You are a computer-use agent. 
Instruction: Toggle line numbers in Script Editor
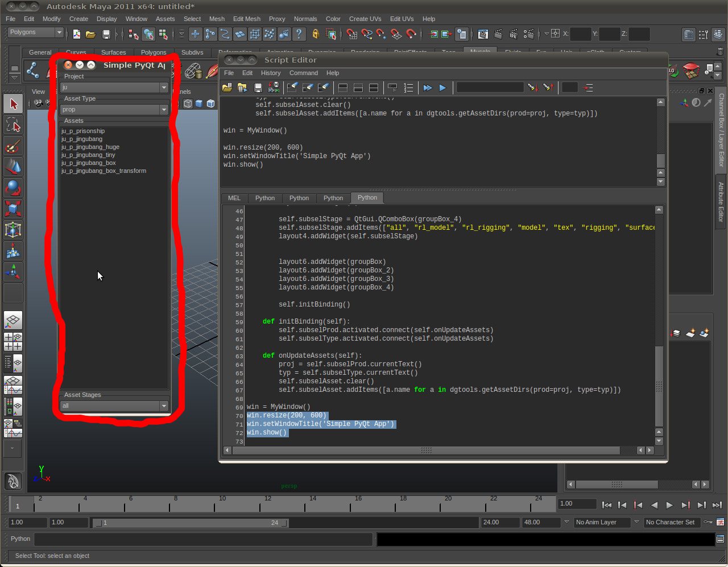[408, 88]
